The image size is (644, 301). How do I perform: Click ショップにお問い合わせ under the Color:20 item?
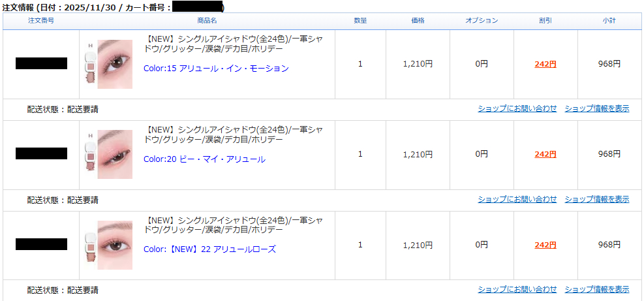tap(517, 199)
